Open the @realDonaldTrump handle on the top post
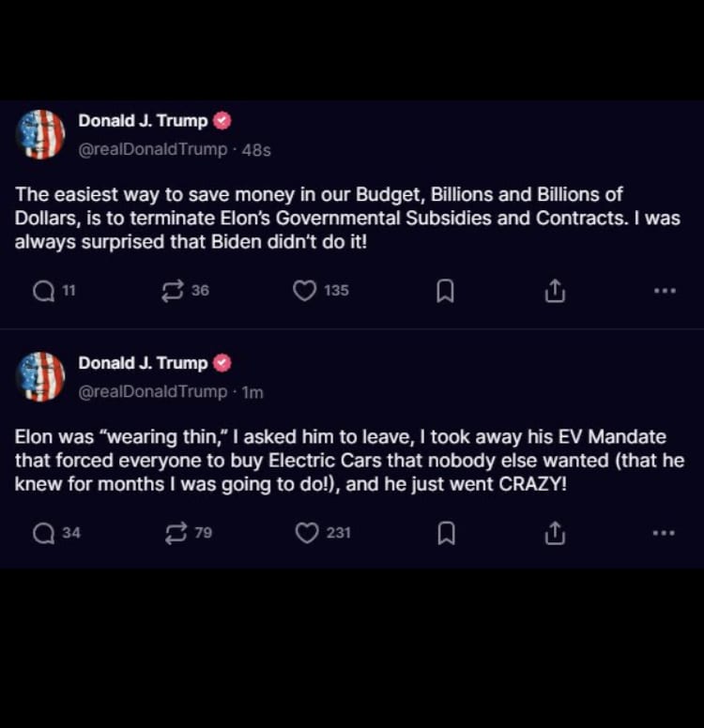 click(x=152, y=149)
